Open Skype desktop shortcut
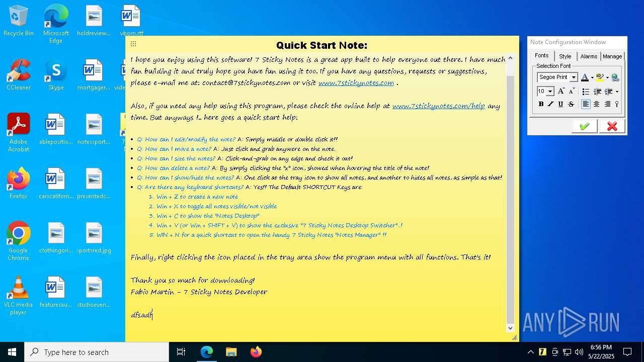 tap(56, 75)
